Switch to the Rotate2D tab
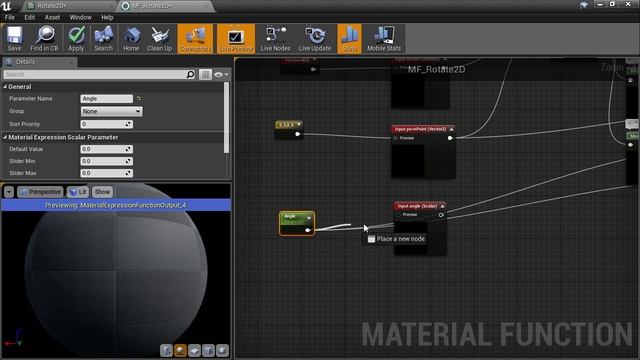 click(67, 6)
